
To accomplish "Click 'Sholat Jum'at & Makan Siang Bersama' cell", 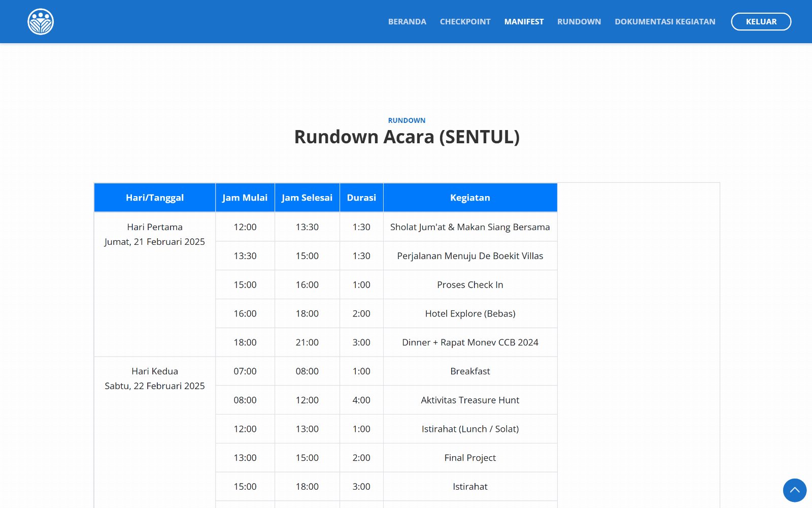I will click(x=470, y=227).
